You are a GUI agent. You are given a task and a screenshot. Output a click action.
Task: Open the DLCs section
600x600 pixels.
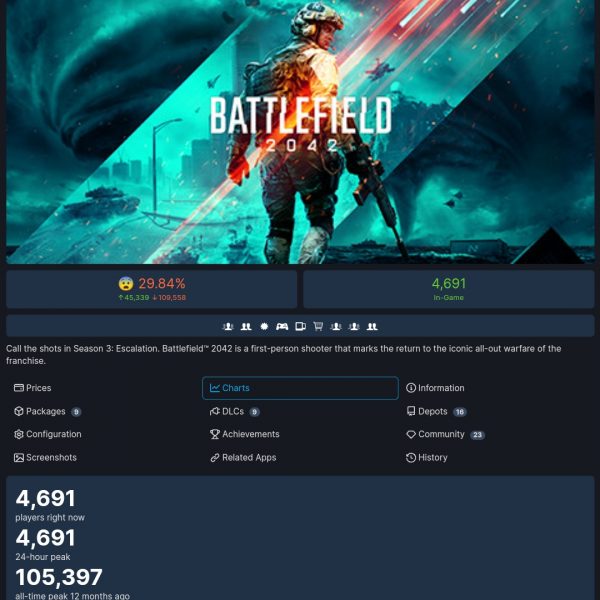tap(235, 411)
